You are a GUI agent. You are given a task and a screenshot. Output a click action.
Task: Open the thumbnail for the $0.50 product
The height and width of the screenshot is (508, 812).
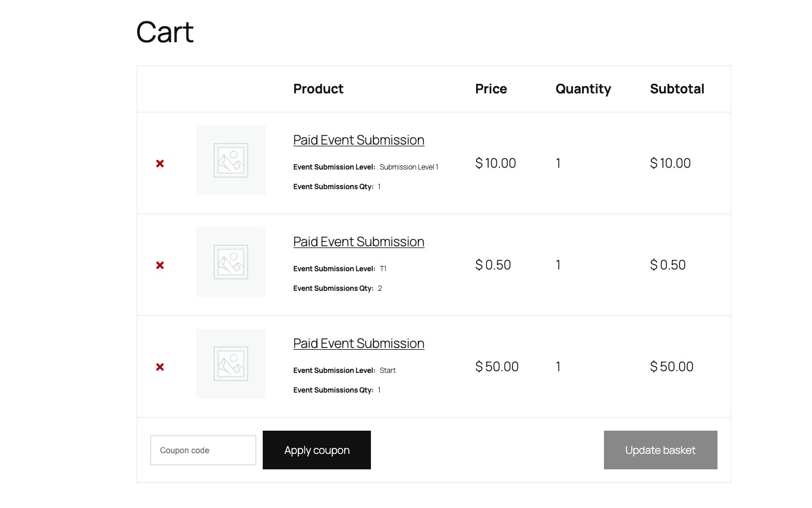tap(231, 262)
